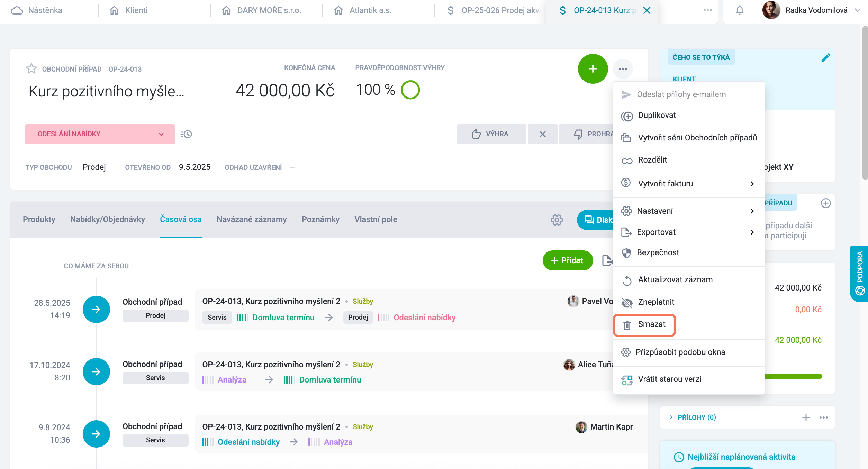Click probability circle indicator at 100 %
This screenshot has width=868, height=469.
(410, 90)
